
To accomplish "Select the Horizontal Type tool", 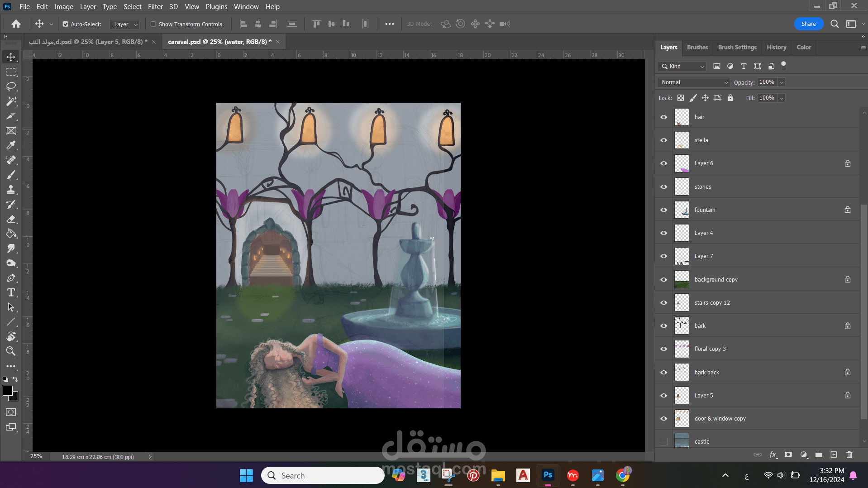I will click(x=11, y=292).
